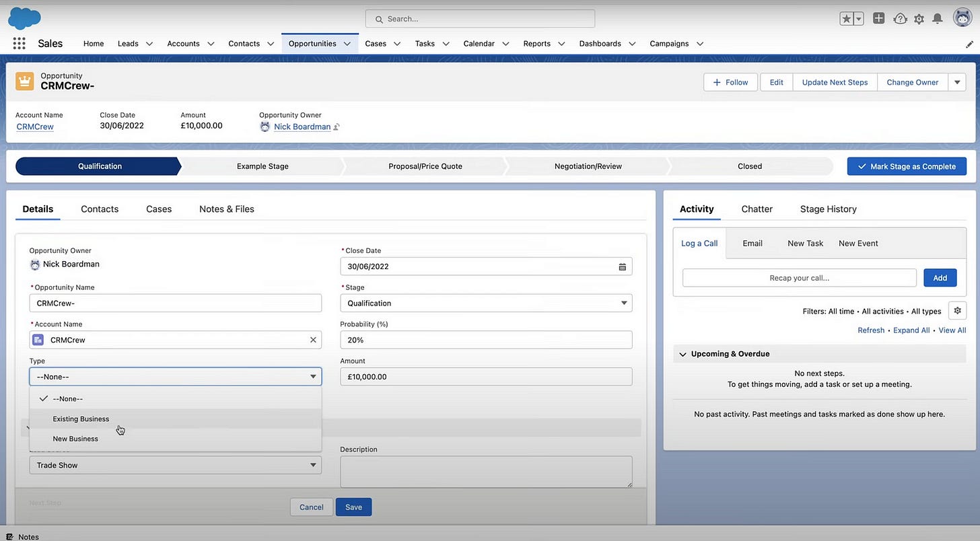Screen dimensions: 980x541
Task: Click Mark Stage as Complete
Action: tap(907, 166)
